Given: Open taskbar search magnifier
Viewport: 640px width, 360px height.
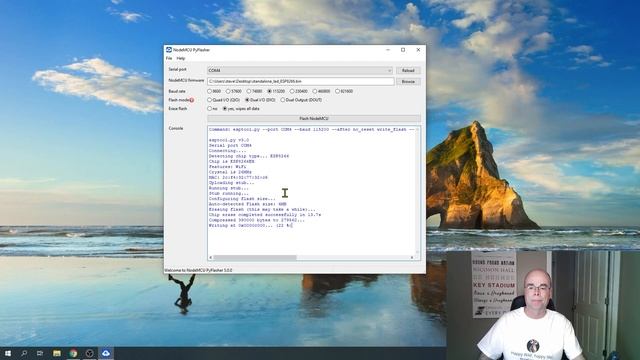Looking at the screenshot, I should pyautogui.click(x=24, y=353).
